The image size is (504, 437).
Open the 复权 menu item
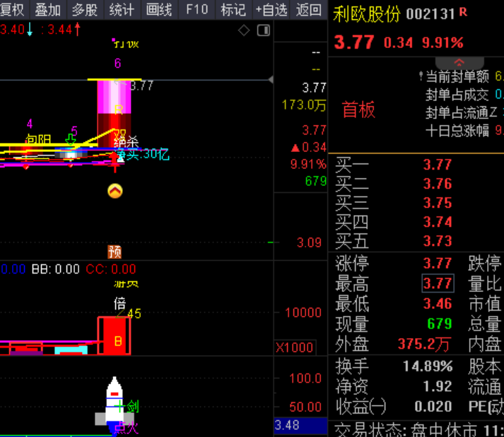13,10
